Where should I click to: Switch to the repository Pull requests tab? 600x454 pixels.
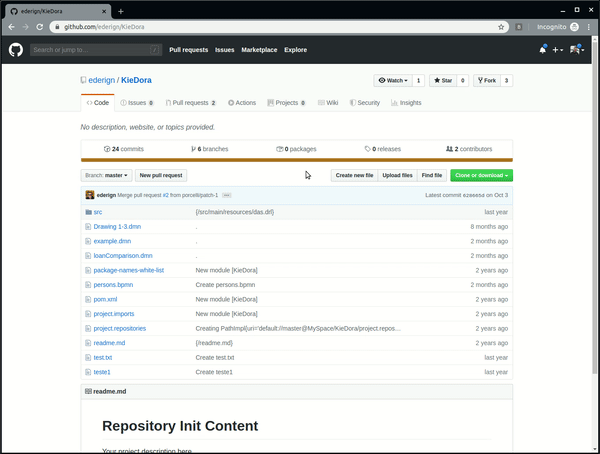point(191,103)
